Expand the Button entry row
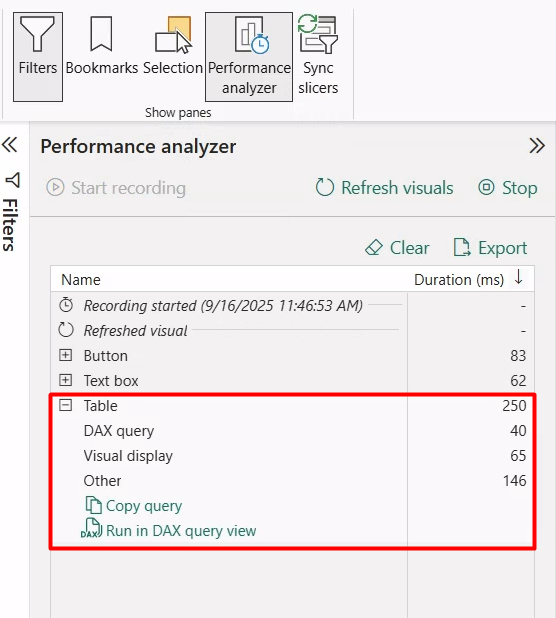 65,355
